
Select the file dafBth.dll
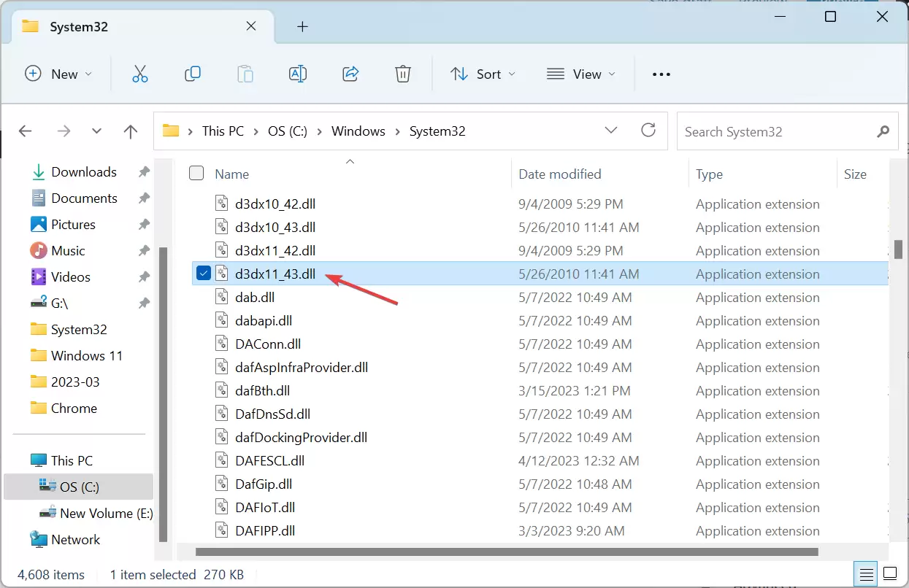262,391
